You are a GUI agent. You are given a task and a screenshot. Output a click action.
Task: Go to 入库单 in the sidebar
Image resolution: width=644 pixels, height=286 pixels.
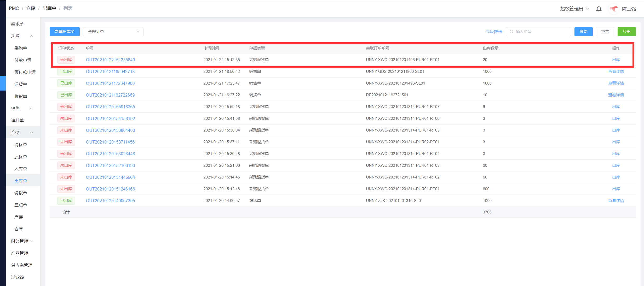point(21,169)
